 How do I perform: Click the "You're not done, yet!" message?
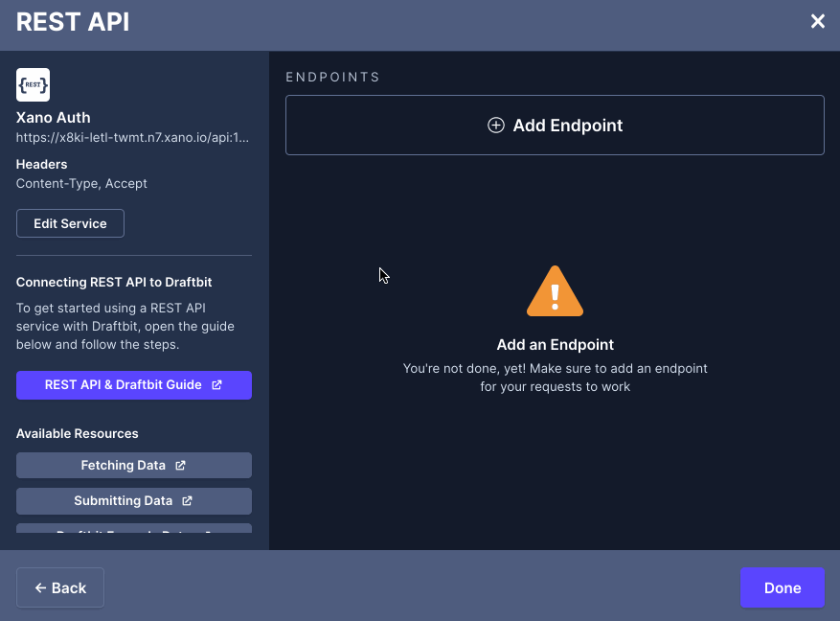[555, 378]
